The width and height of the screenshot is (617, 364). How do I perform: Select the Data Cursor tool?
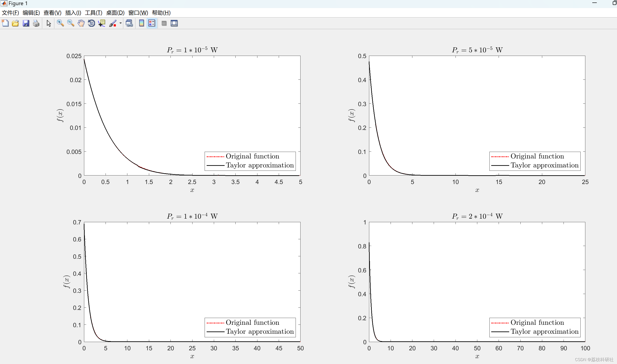coord(102,23)
